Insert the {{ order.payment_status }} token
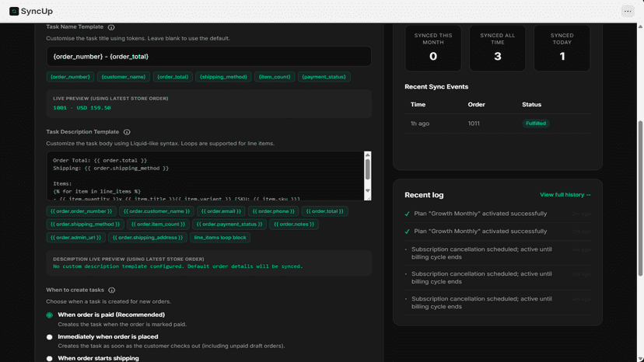Viewport: 644px width, 362px height. (229, 225)
